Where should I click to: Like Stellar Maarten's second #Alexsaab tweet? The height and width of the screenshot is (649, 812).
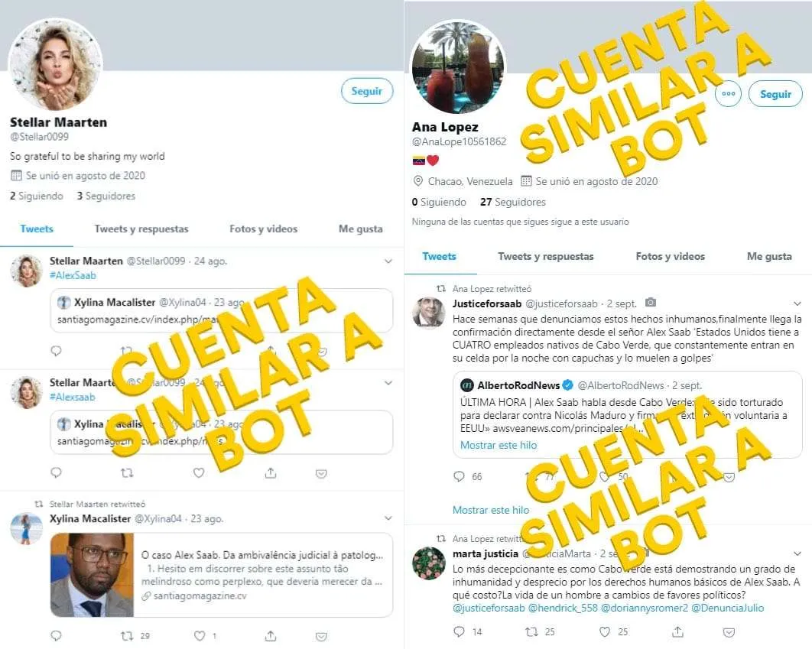pos(199,472)
